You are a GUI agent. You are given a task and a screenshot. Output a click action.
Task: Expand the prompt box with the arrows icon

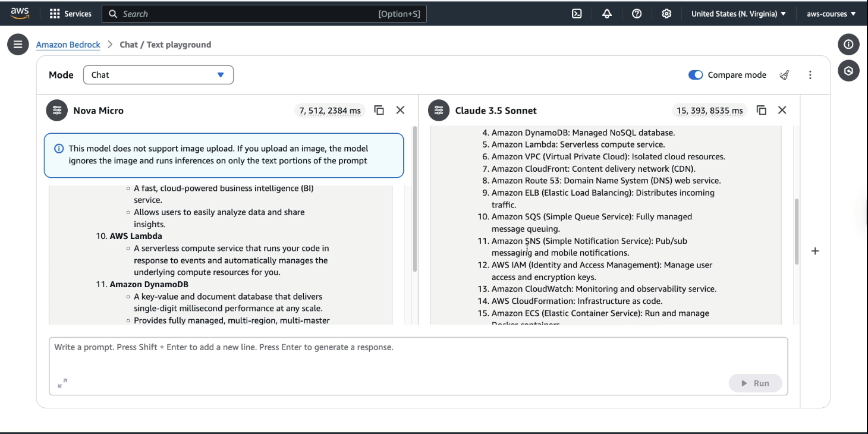62,383
